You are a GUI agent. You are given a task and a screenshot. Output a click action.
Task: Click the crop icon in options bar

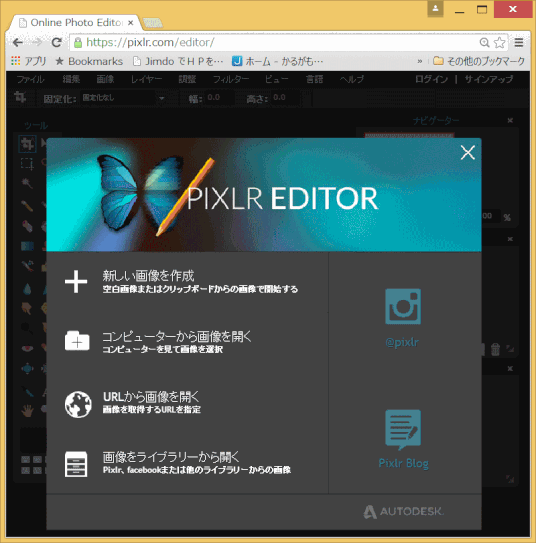pos(20,97)
